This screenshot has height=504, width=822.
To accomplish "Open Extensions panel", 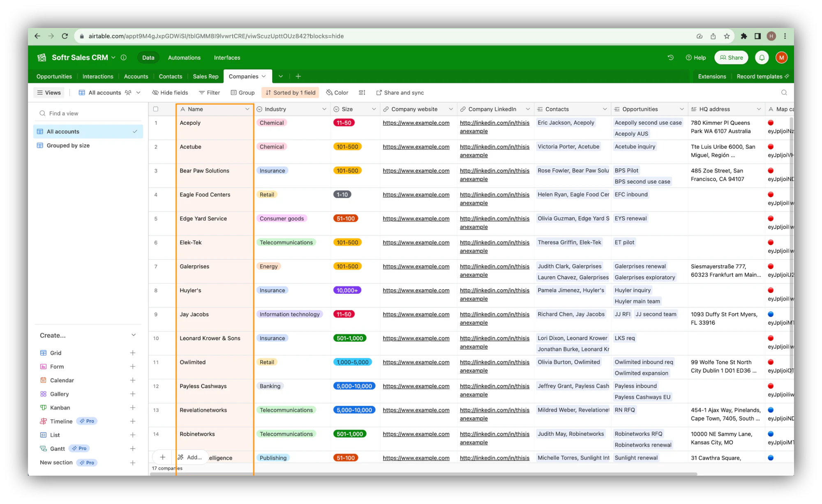I will pyautogui.click(x=712, y=76).
